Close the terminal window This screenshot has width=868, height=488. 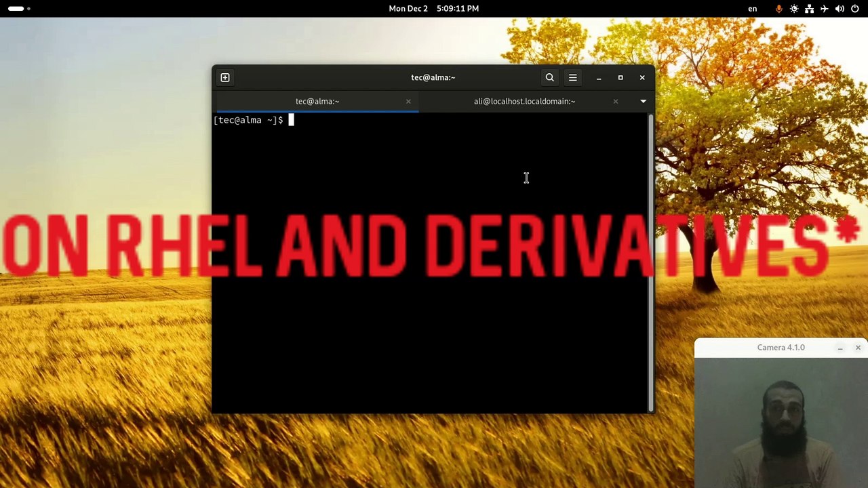pos(642,77)
